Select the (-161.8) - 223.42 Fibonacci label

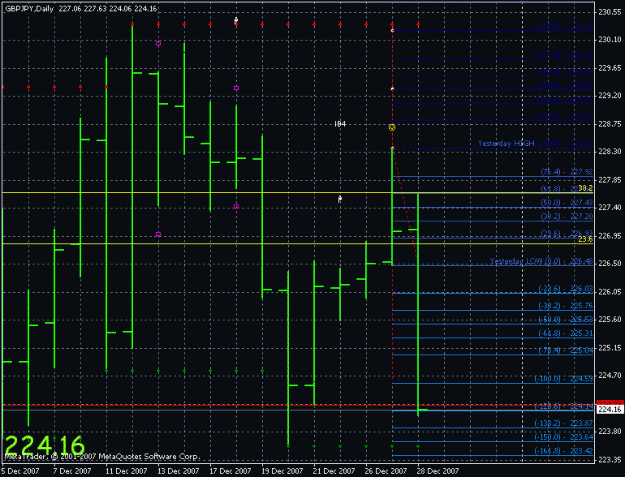[564, 451]
